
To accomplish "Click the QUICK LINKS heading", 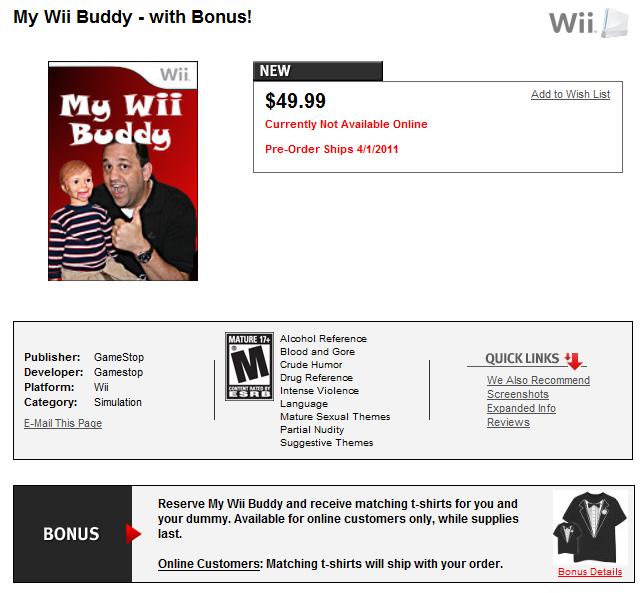I will [523, 358].
